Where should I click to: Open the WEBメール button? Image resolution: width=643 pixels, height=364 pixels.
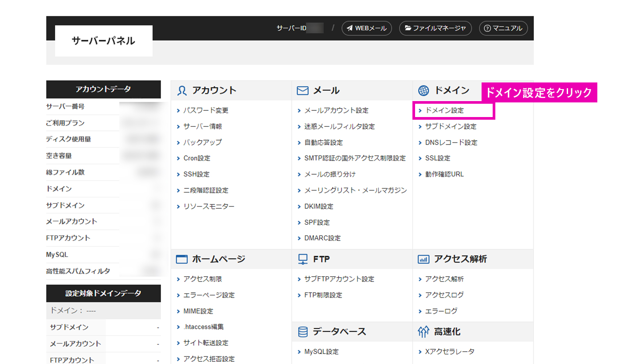[x=367, y=28]
